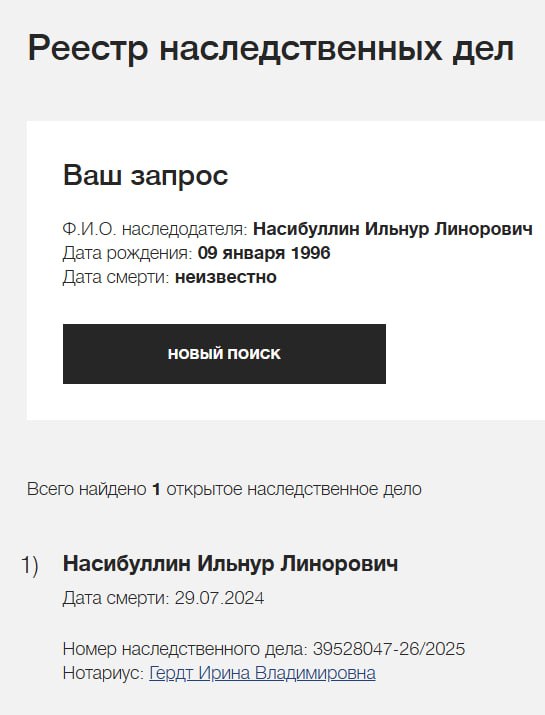Click the Ф.И.О. наследодателя label
Viewport: 545px width, 715px height.
pos(155,229)
